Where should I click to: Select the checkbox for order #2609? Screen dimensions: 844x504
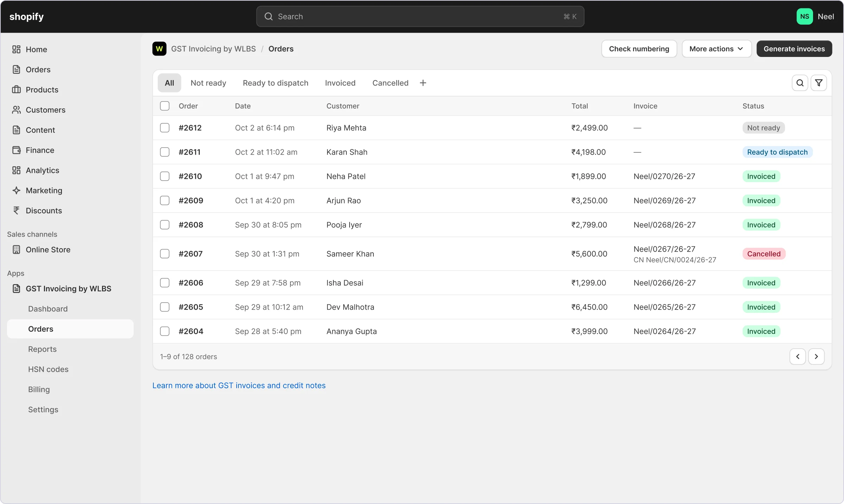point(165,200)
